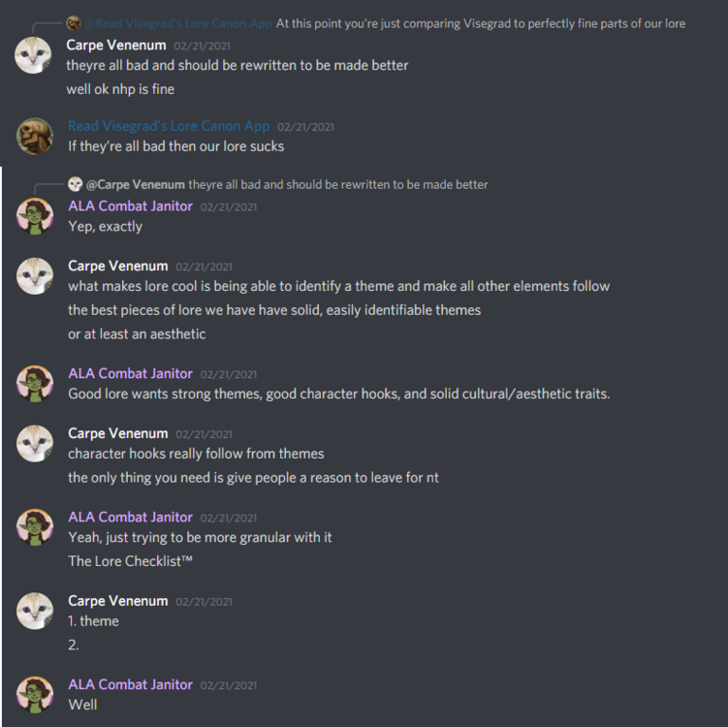
Task: Open ALA Combat Janitor's avatar beside 'Yep, exactly'
Action: click(35, 216)
